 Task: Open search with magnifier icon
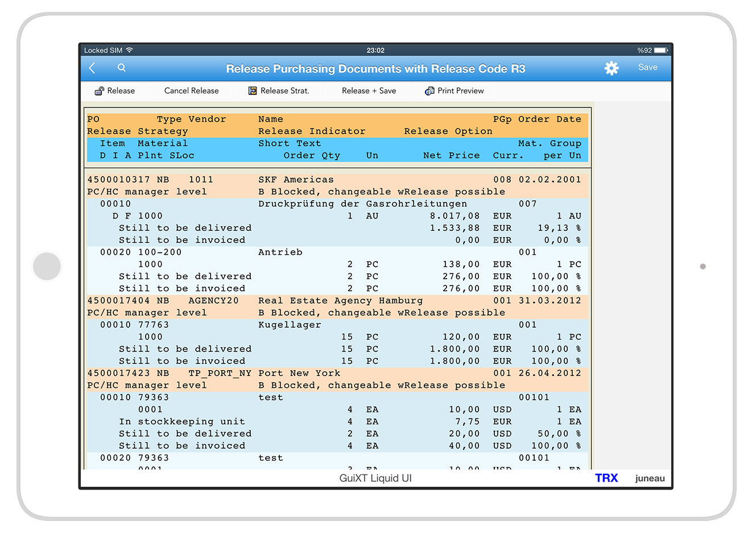[x=122, y=68]
